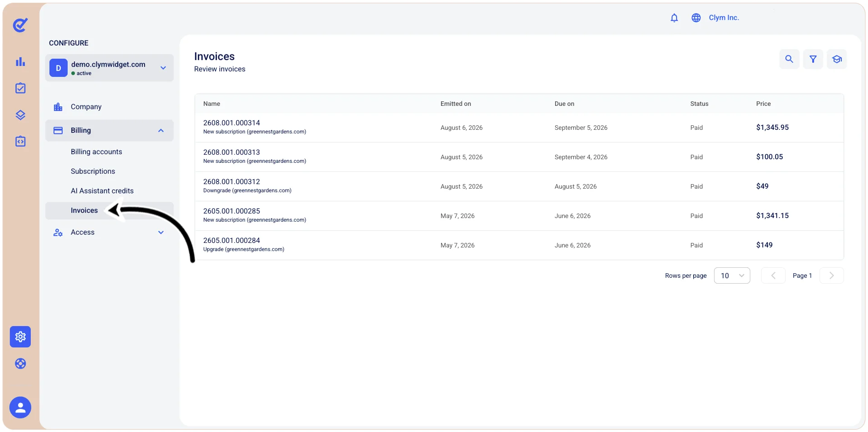Select the settings gear sidebar icon
Viewport: 868px width, 432px height.
click(x=20, y=337)
